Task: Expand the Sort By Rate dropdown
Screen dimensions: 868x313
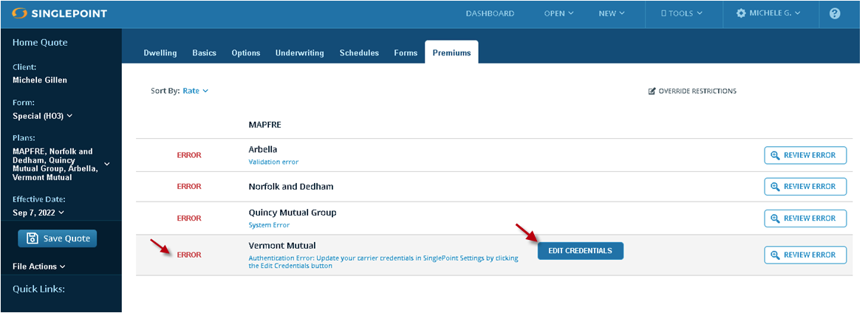Action: pos(195,91)
